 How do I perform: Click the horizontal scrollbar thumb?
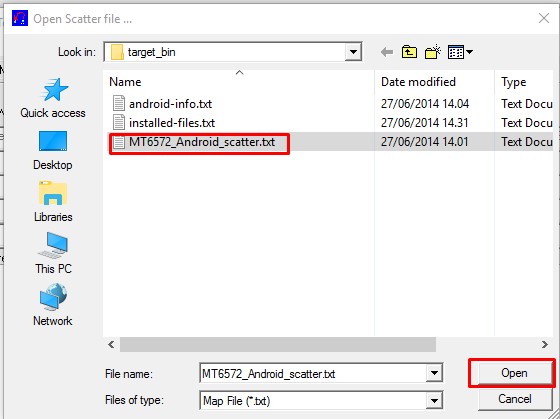pyautogui.click(x=278, y=344)
